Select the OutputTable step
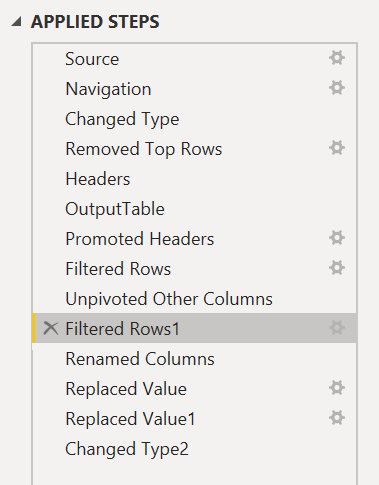Viewport: 379px width, 485px height. coord(194,209)
